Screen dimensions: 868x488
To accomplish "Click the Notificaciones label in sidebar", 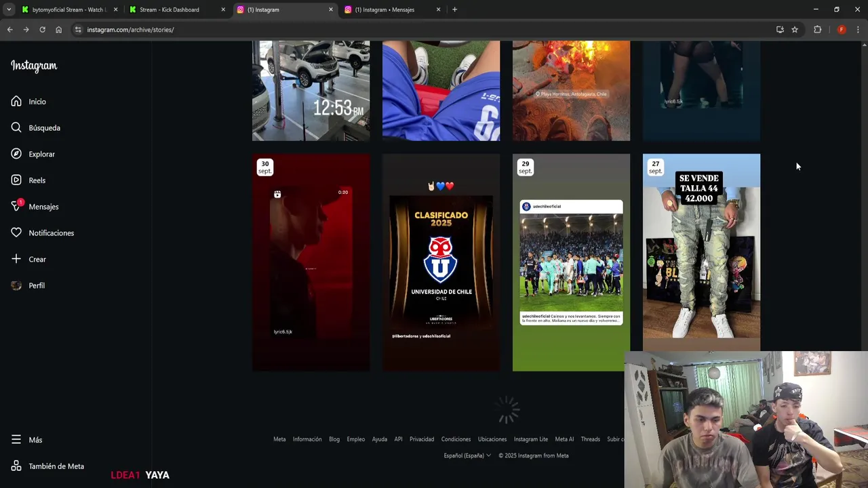I will 51,233.
